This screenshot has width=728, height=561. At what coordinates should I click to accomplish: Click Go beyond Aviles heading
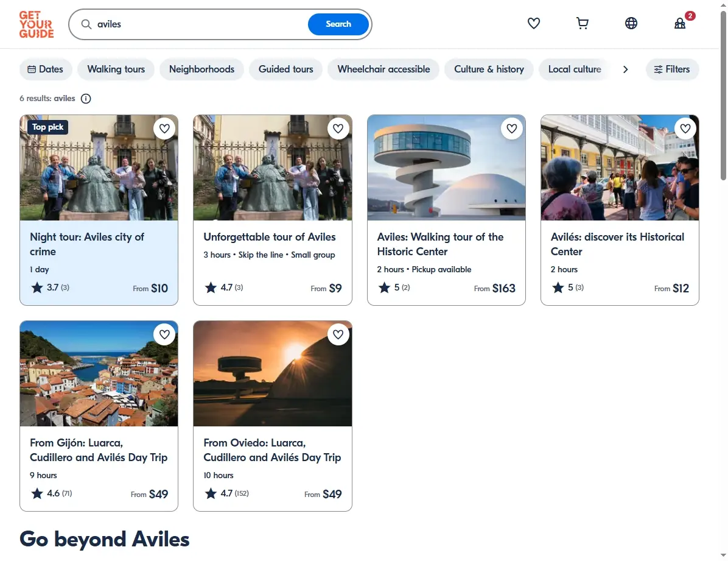tap(105, 539)
